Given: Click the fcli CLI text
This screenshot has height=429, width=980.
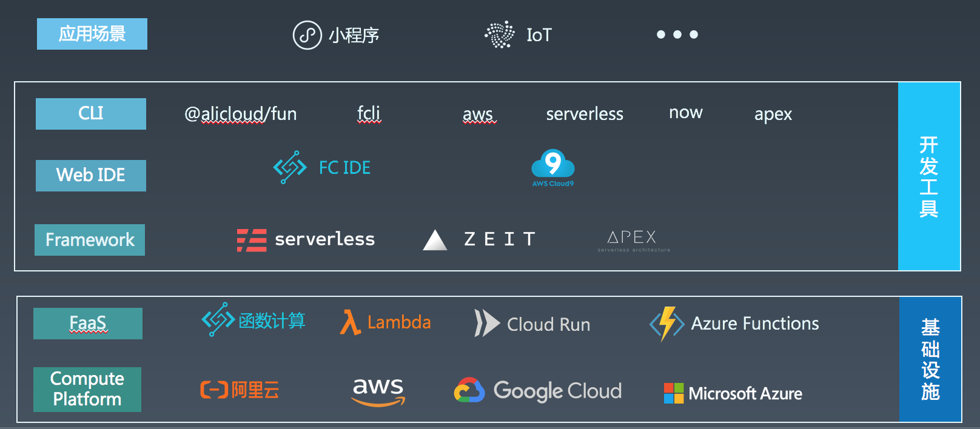Looking at the screenshot, I should click(369, 113).
